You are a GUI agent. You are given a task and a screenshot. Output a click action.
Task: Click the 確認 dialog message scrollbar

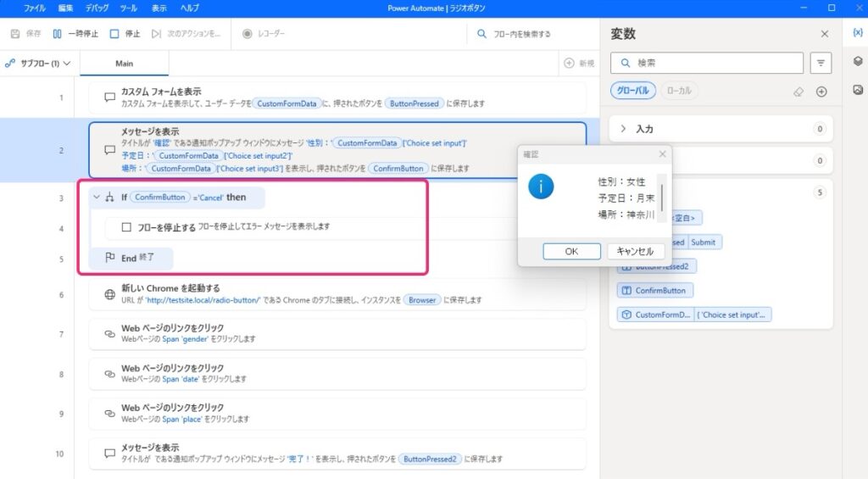661,198
